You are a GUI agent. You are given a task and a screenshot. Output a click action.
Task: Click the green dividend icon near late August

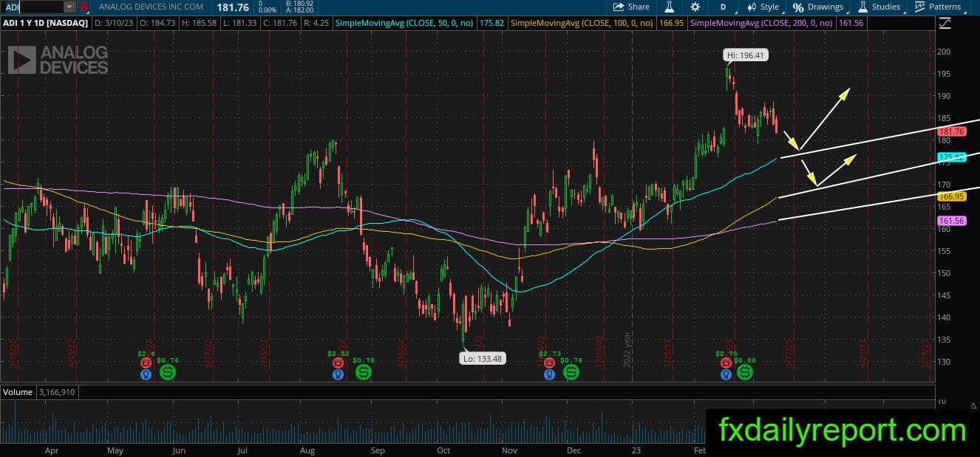364,372
